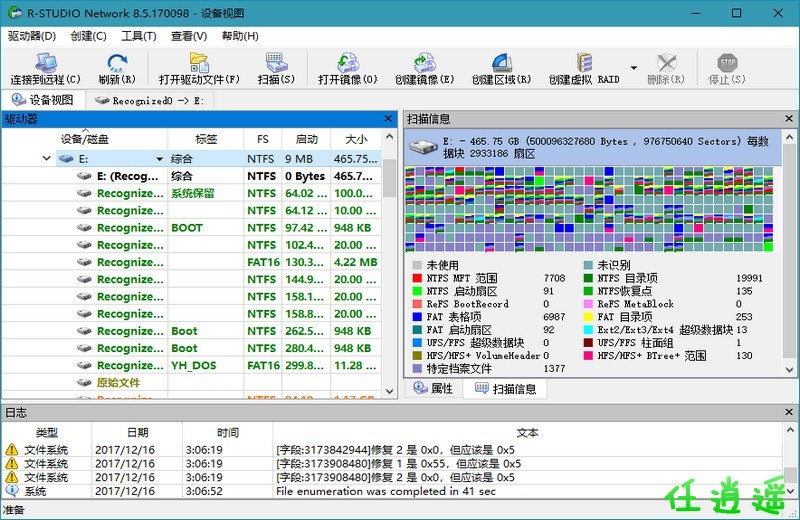Click the Refresh (刷新) toolbar icon
The width and height of the screenshot is (800, 520).
coord(117,63)
